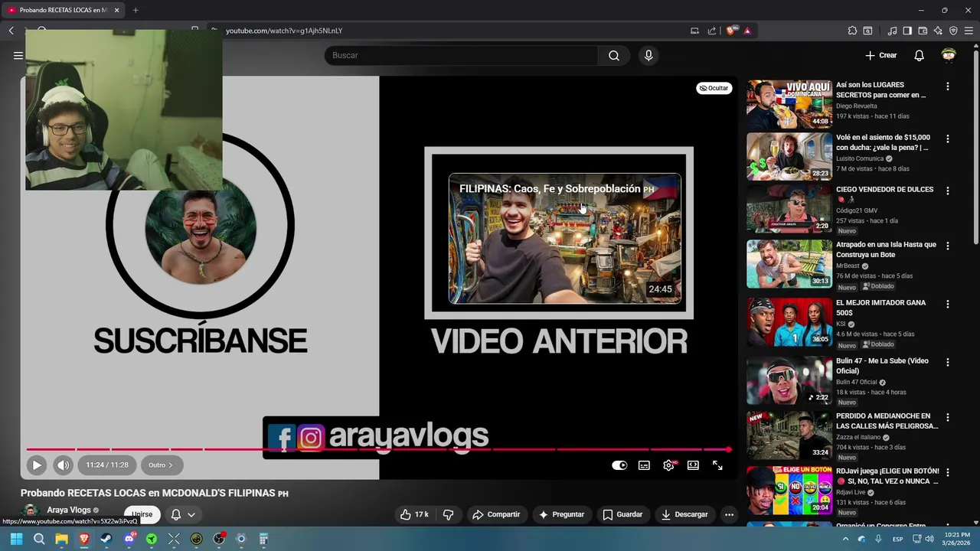Click the Brave Shields lion icon

click(731, 31)
